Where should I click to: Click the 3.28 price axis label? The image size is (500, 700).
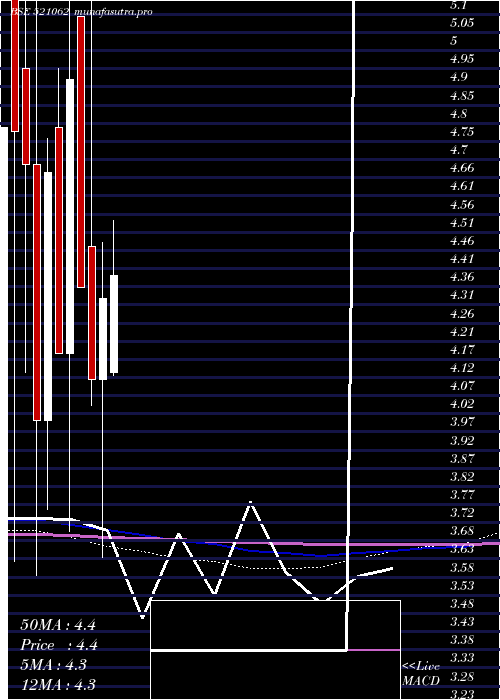[x=462, y=677]
